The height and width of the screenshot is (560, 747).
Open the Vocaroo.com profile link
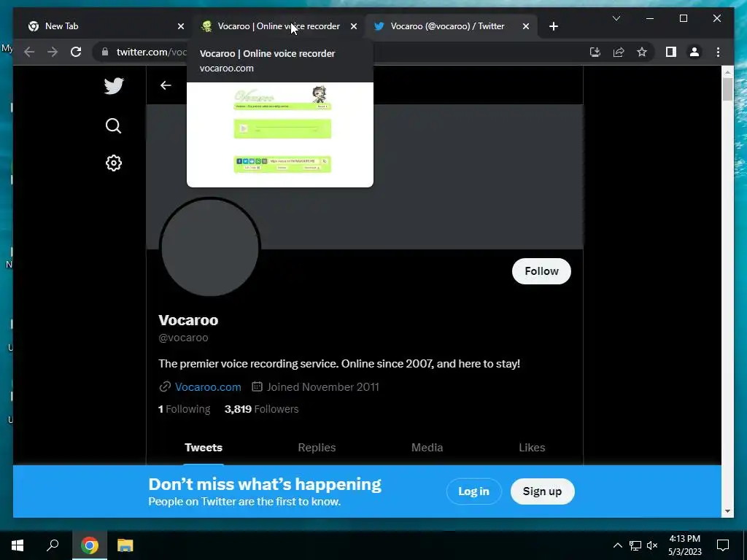point(208,386)
